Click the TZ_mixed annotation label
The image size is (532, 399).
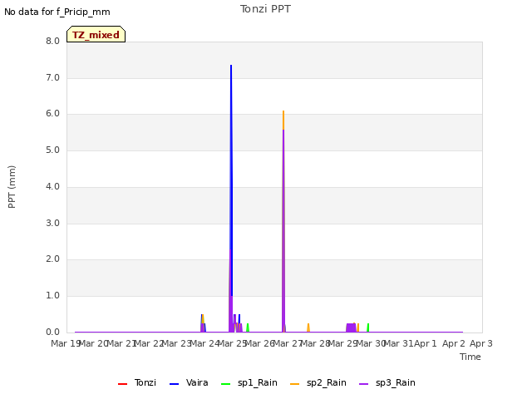pos(96,34)
